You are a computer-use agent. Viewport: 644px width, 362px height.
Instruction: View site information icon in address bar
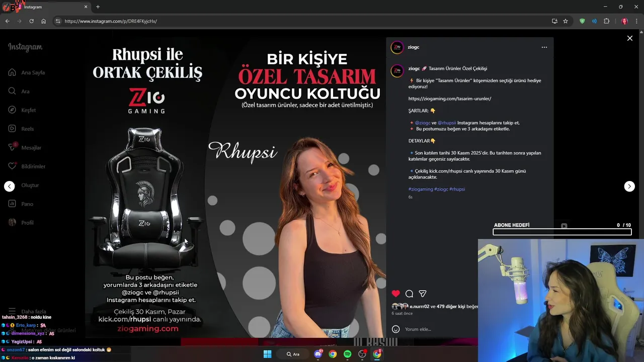pyautogui.click(x=58, y=21)
